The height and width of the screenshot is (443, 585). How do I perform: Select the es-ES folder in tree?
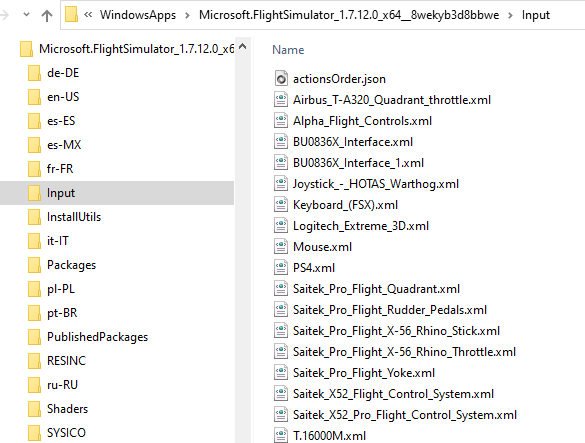pyautogui.click(x=52, y=121)
